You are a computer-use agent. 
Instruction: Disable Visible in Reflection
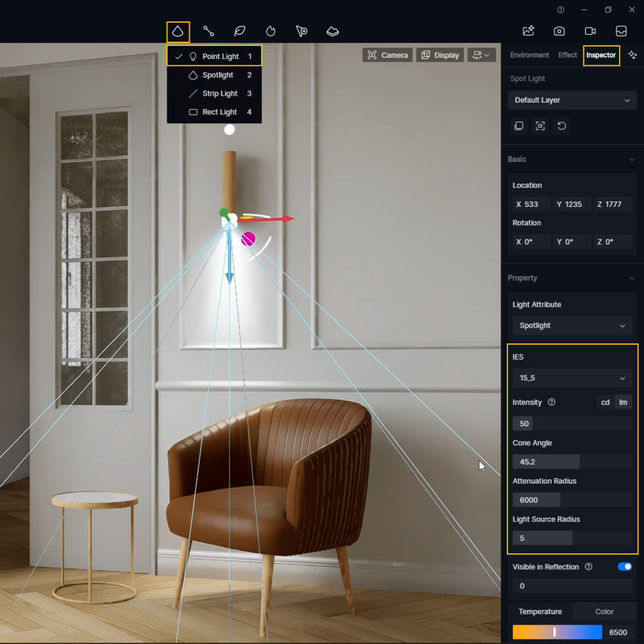624,567
